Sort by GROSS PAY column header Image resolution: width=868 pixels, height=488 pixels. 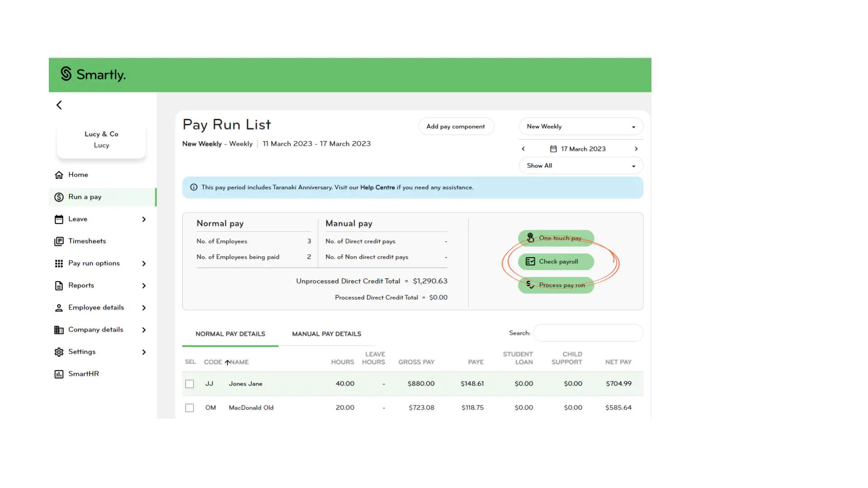[416, 362]
